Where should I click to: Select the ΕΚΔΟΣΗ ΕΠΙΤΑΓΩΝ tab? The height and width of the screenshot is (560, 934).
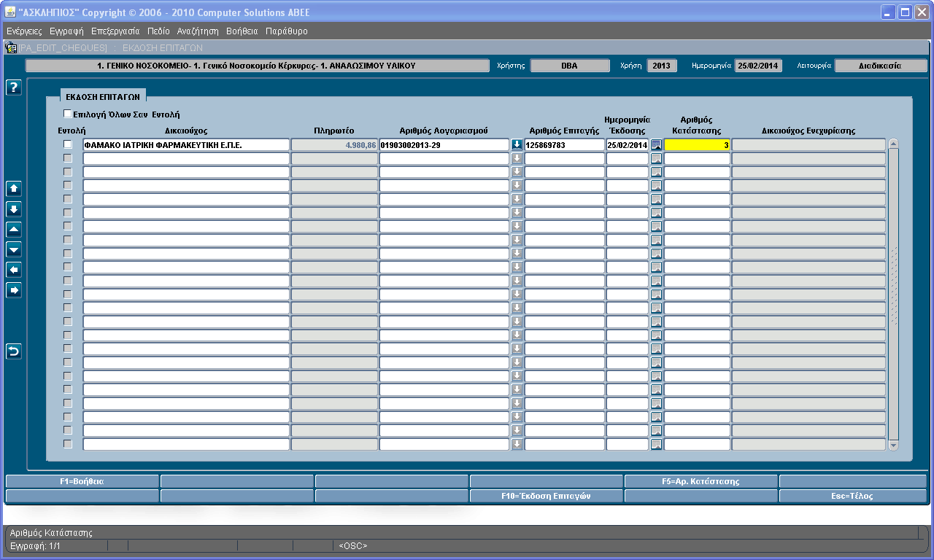[103, 96]
